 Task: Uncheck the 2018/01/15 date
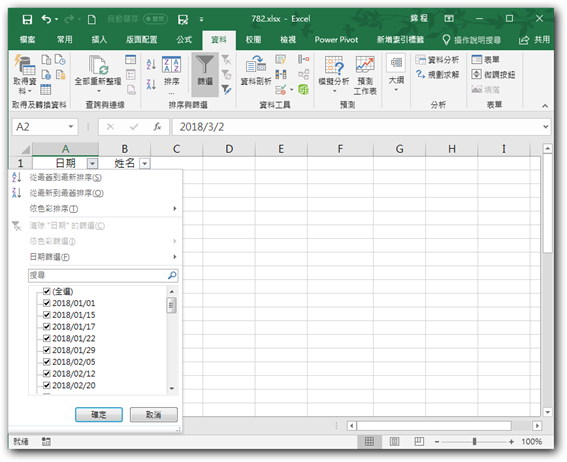coord(46,315)
